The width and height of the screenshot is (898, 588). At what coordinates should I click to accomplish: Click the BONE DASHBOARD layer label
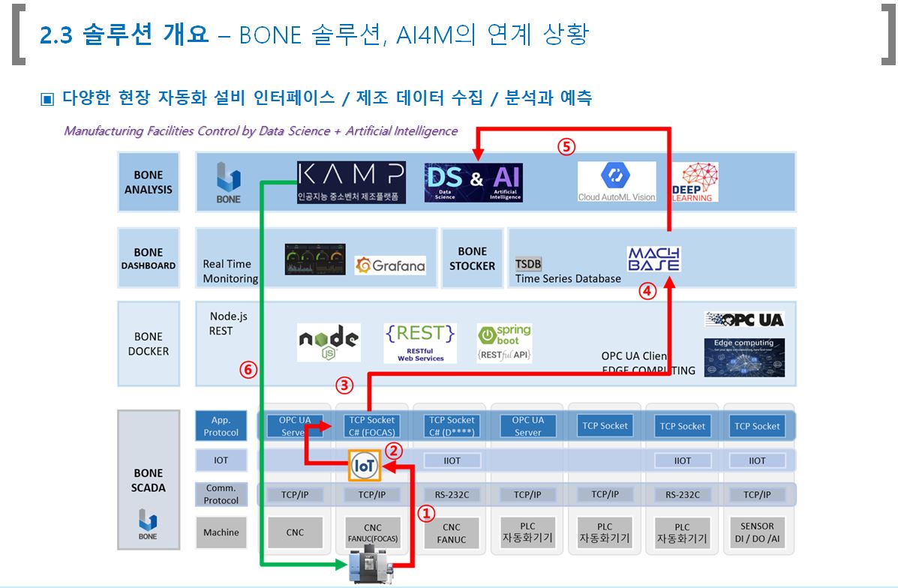[149, 258]
